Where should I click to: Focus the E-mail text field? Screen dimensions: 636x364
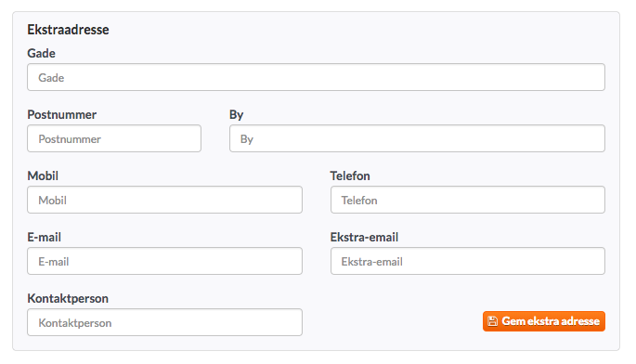[164, 261]
